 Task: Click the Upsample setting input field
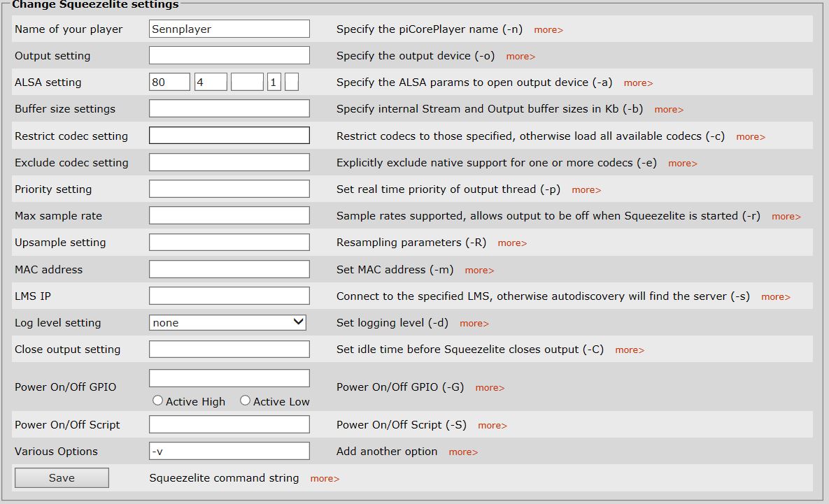(229, 242)
